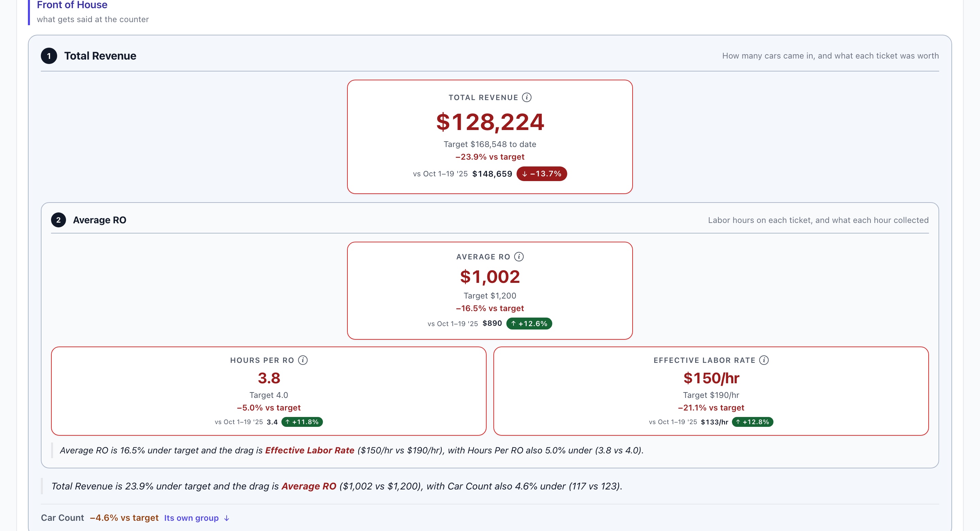
Task: Click 'Target $190/hr' text
Action: [x=712, y=395]
